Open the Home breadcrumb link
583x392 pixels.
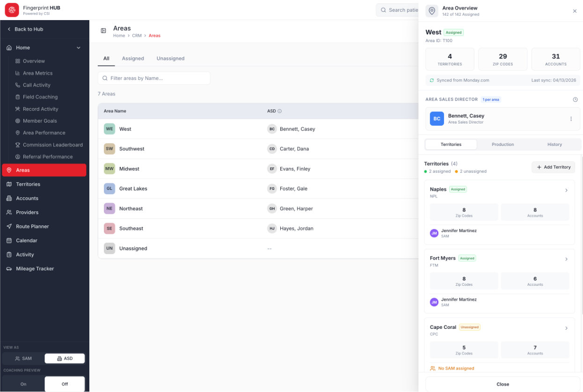pyautogui.click(x=119, y=36)
